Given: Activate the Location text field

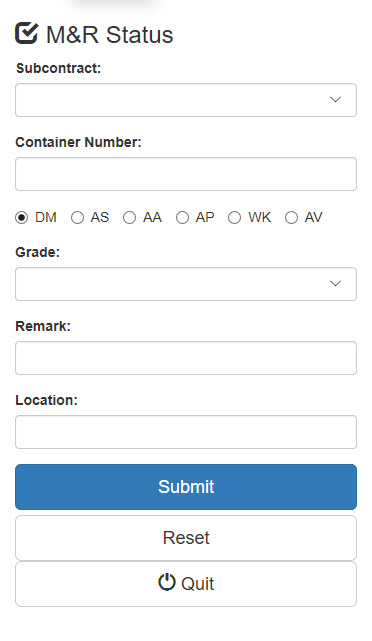Looking at the screenshot, I should click(x=186, y=432).
